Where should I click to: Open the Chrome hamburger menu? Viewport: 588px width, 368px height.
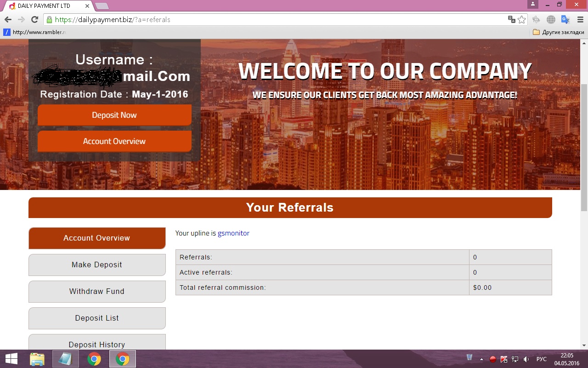coord(580,20)
